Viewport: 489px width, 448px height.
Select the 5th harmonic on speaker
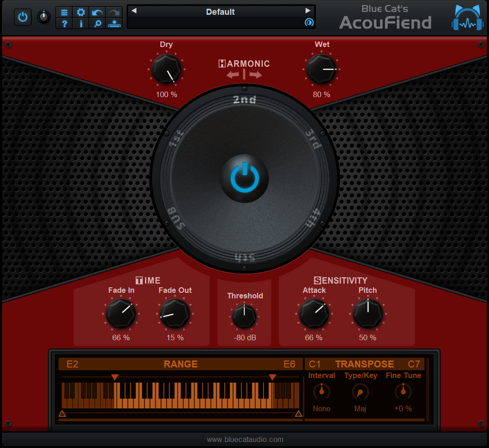245,257
